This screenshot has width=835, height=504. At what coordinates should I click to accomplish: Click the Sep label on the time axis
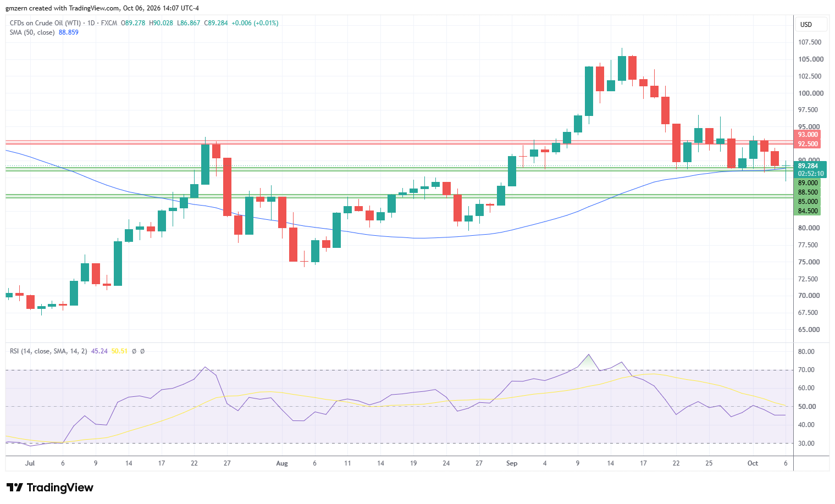(512, 463)
